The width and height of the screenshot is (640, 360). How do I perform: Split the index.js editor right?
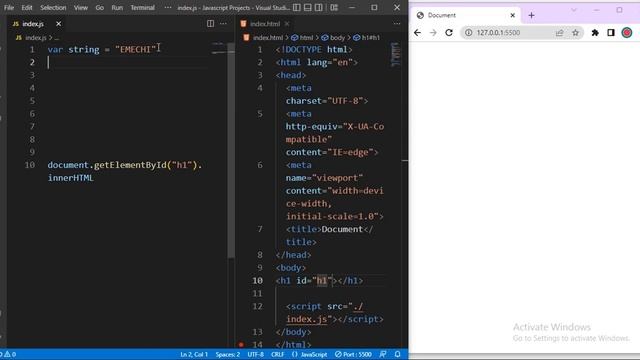(210, 24)
